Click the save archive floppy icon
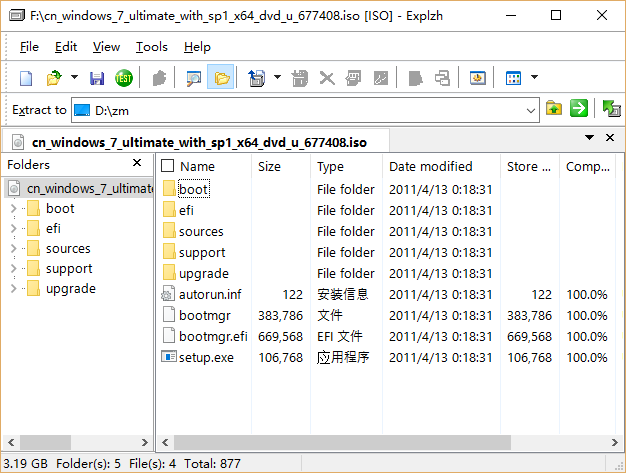 pos(97,78)
